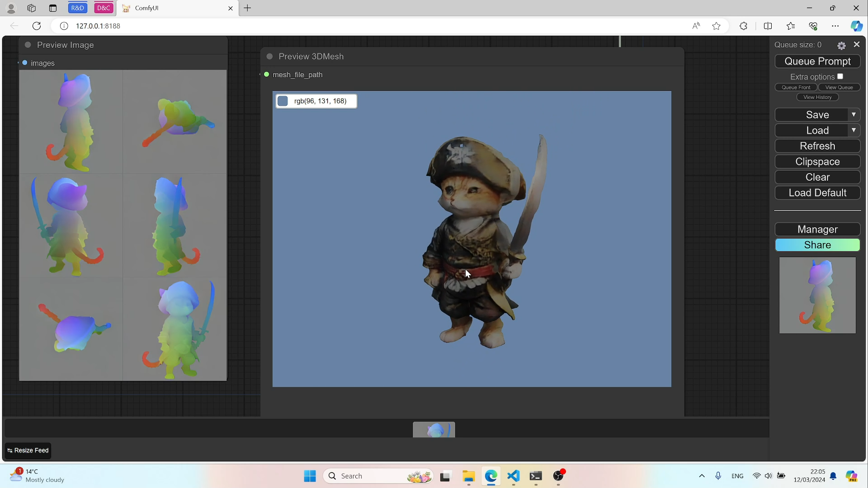Image resolution: width=868 pixels, height=488 pixels.
Task: Reload the page with the refresh icon
Action: [37, 26]
